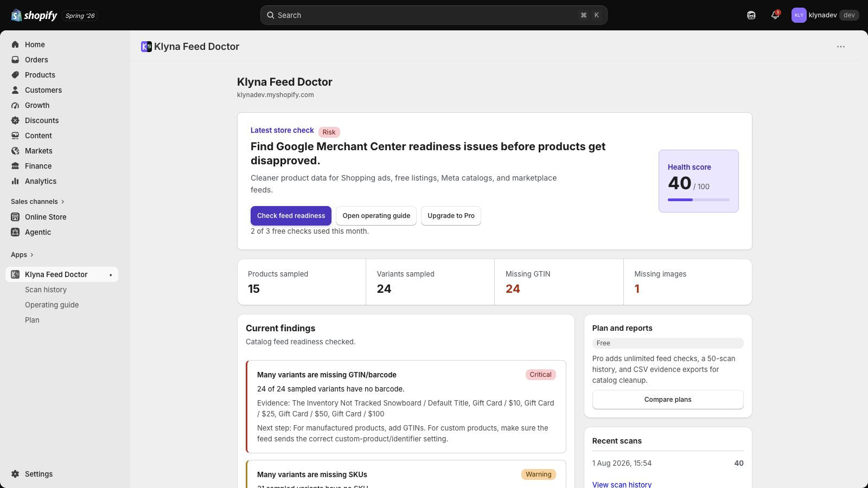Open the klynadev account avatar

[x=799, y=15]
